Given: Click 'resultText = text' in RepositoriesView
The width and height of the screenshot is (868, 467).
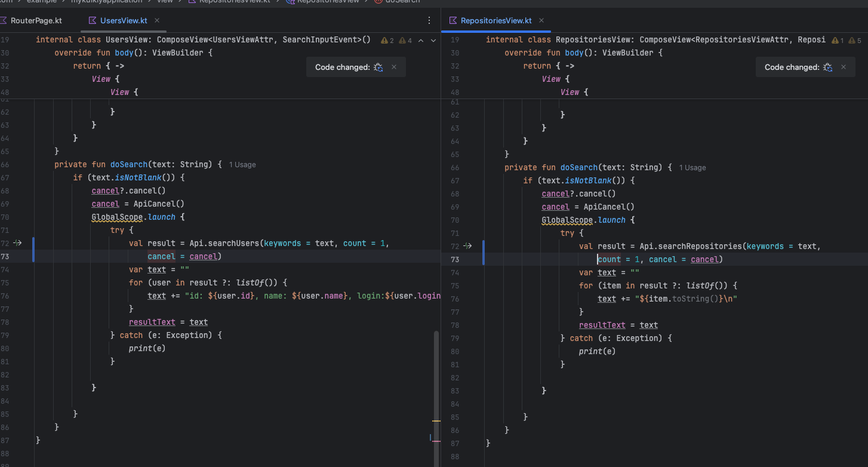Looking at the screenshot, I should point(618,325).
